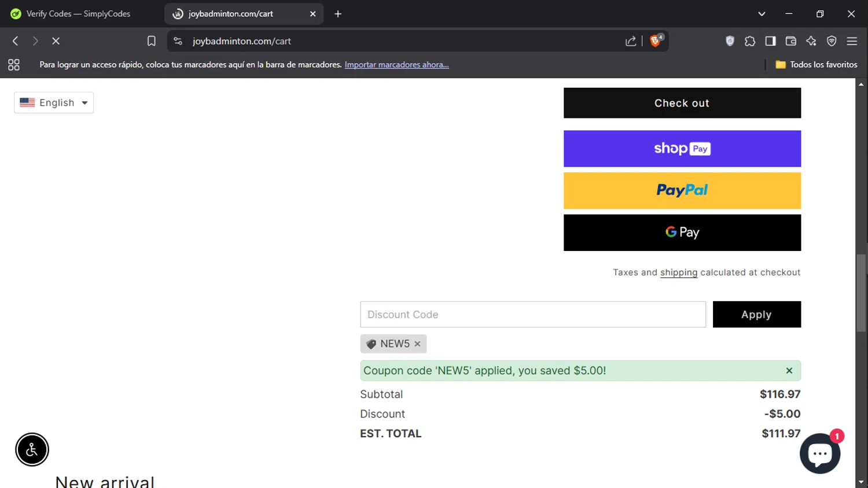Screen dimensions: 868x488
Task: Open the shield icon in the browser toolbar
Action: tap(730, 41)
